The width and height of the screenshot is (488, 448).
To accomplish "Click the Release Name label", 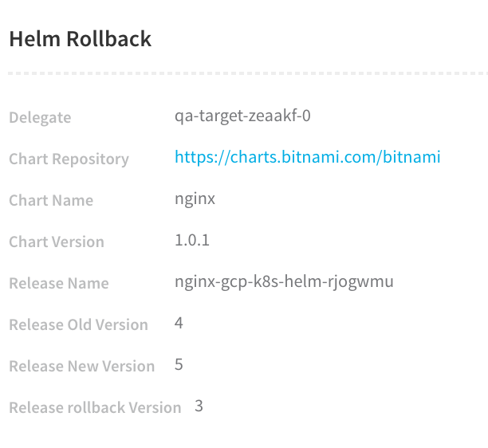I will 59,283.
